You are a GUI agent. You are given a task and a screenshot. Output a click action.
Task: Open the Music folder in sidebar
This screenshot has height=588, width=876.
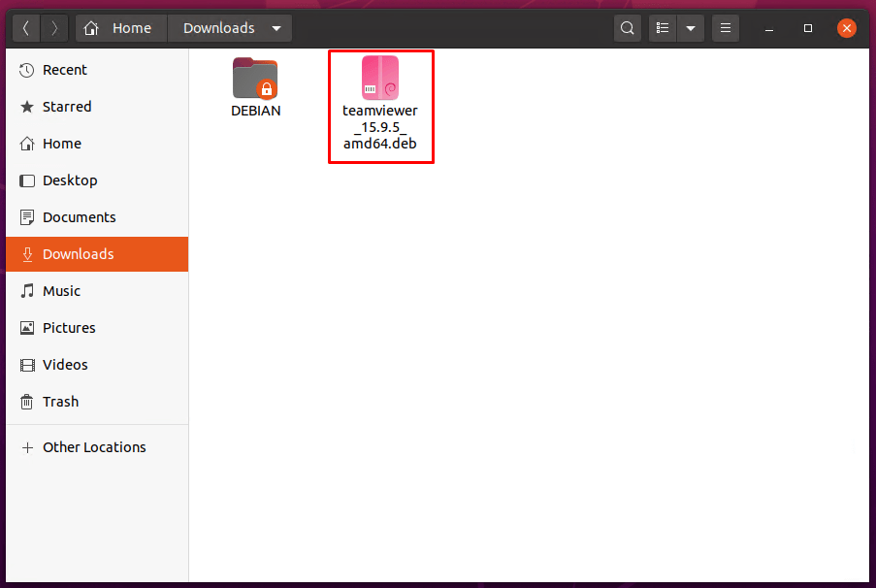62,291
